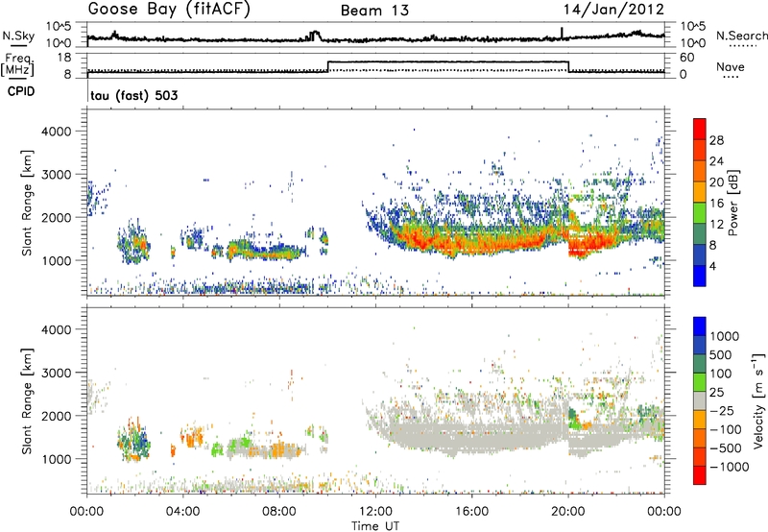The width and height of the screenshot is (768, 532).
Task: Click the "18" frequency axis tick
Action: click(64, 58)
